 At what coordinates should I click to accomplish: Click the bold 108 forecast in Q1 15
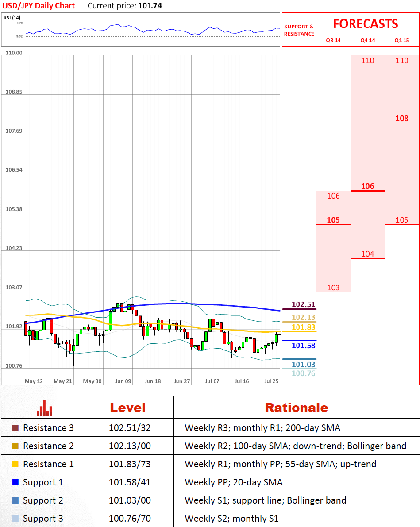click(402, 119)
